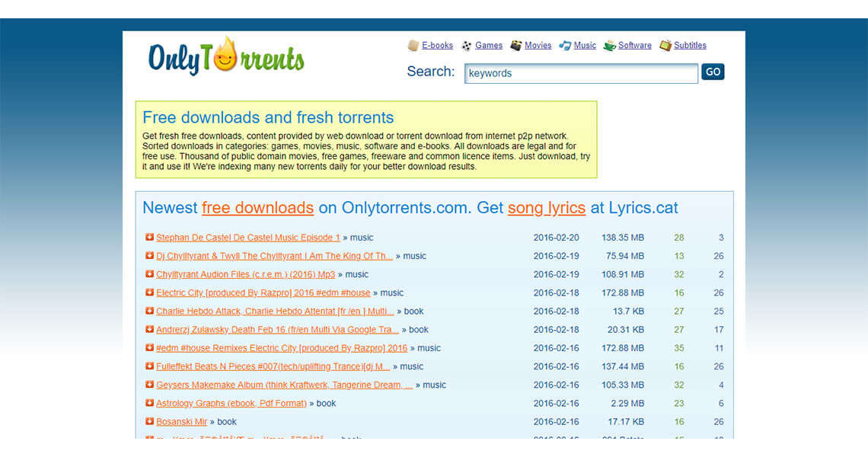Click seed count 23 in Astrology Graphs row

[x=679, y=403]
